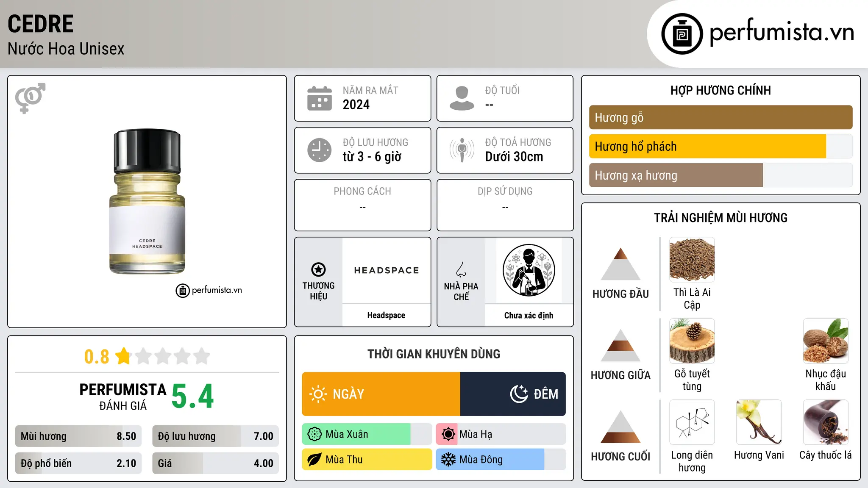
Task: Click the PHONG CÁCH card
Action: click(x=362, y=205)
